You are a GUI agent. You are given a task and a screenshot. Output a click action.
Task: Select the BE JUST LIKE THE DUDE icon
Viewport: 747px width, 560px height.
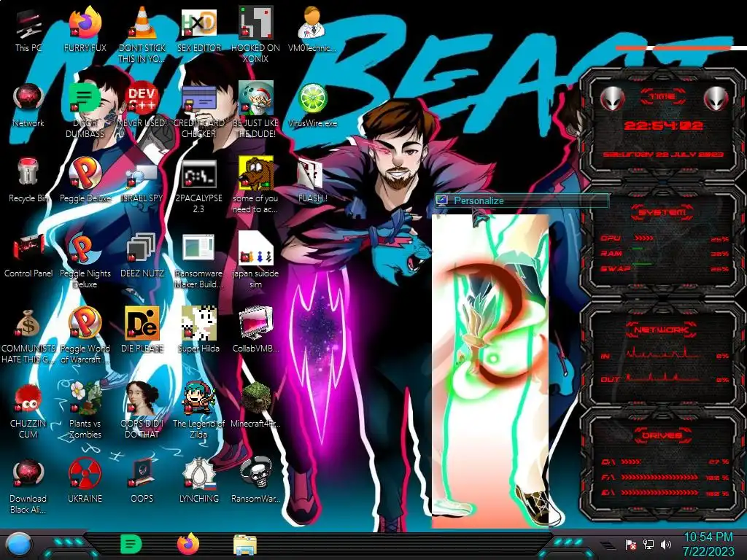pos(256,109)
